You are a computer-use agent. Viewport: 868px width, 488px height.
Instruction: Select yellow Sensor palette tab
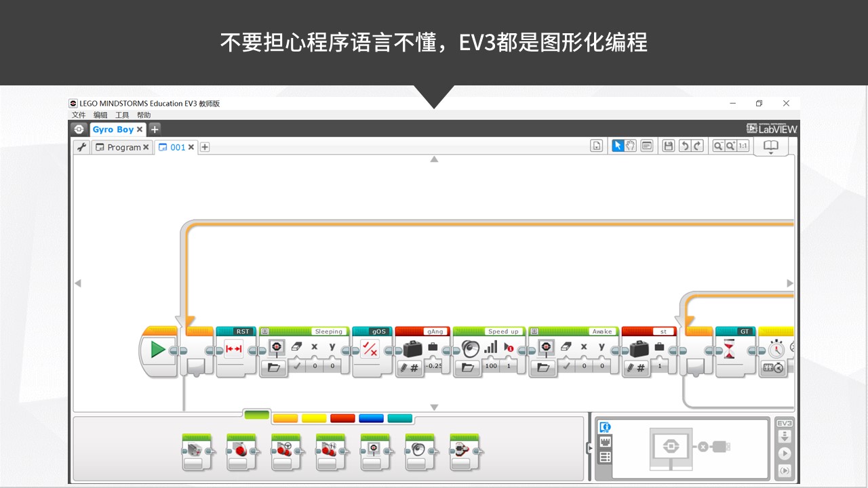point(314,418)
